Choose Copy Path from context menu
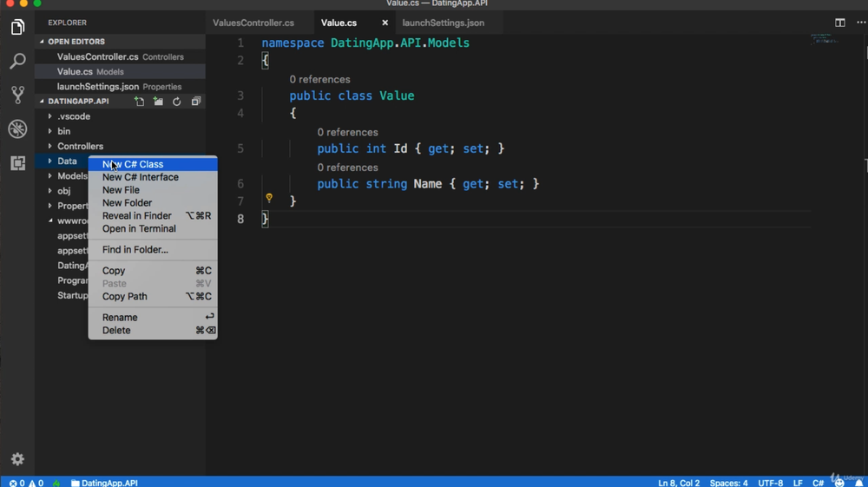Viewport: 868px width, 487px height. [x=153, y=296]
